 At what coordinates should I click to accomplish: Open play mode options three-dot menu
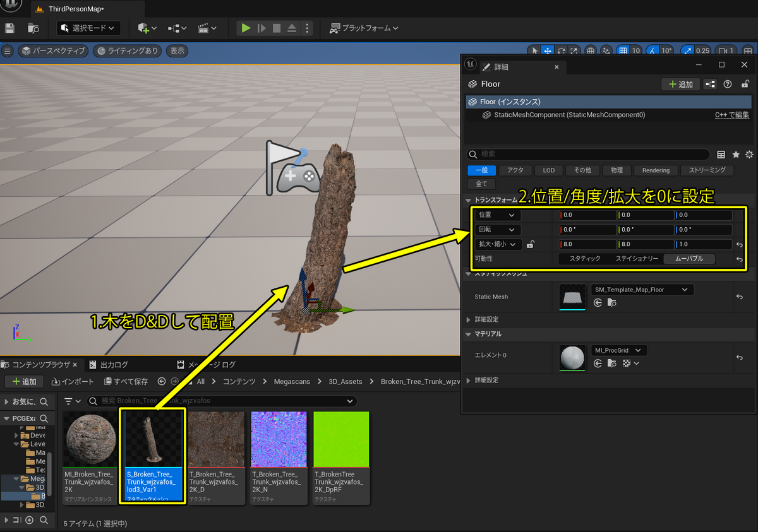307,28
